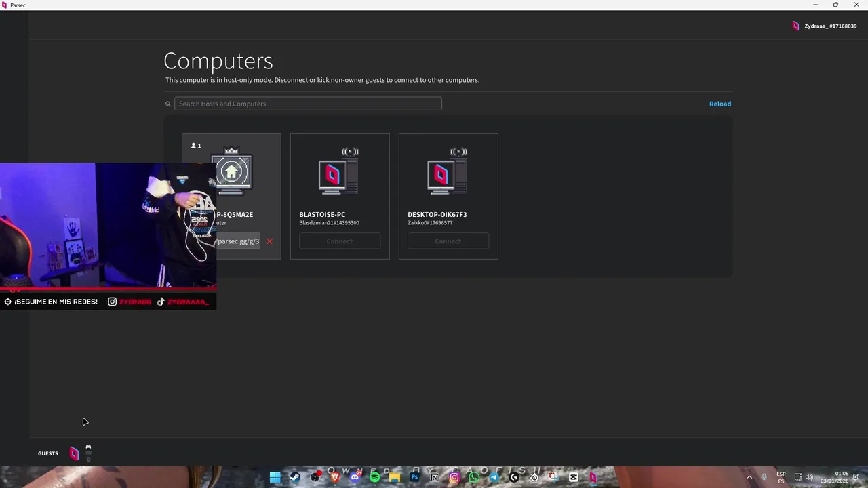
Task: Click the webcam overlay video
Action: pos(108,225)
